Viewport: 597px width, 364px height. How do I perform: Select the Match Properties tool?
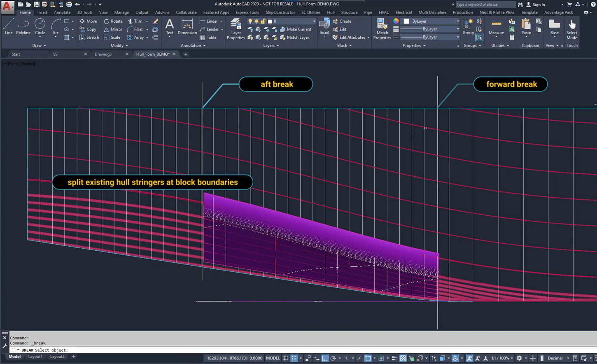pos(382,28)
